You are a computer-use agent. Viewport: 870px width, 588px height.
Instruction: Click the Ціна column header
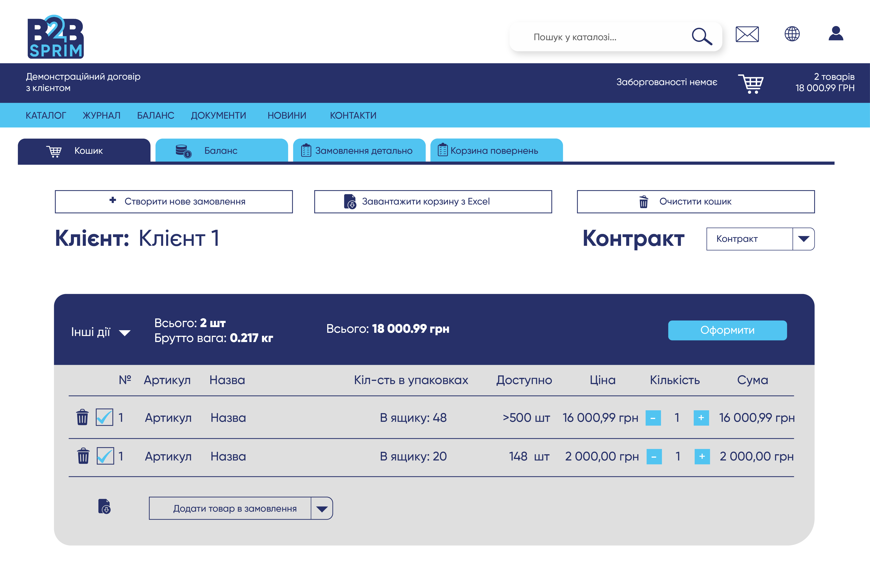coord(602,380)
